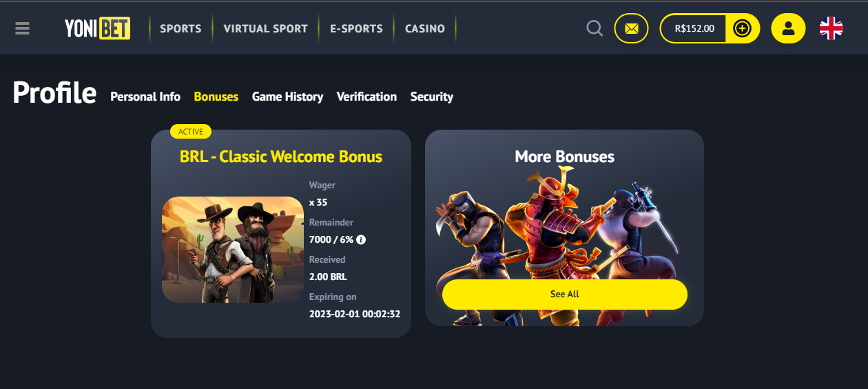Open the Sports menu

tap(180, 28)
